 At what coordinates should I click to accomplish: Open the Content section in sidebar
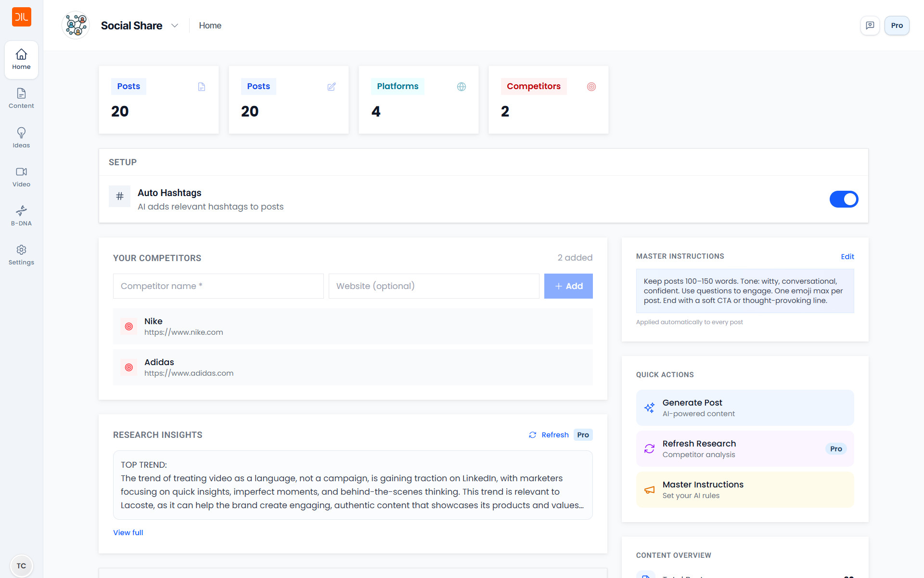(21, 99)
